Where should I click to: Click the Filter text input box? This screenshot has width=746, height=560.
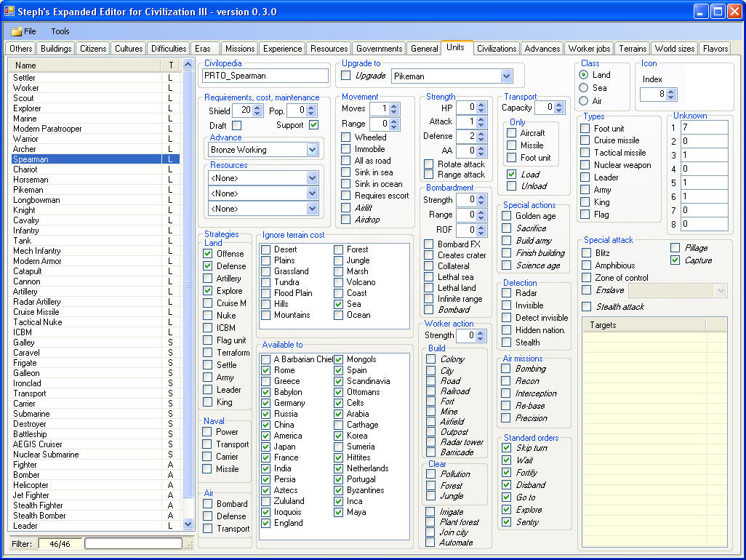(x=133, y=544)
